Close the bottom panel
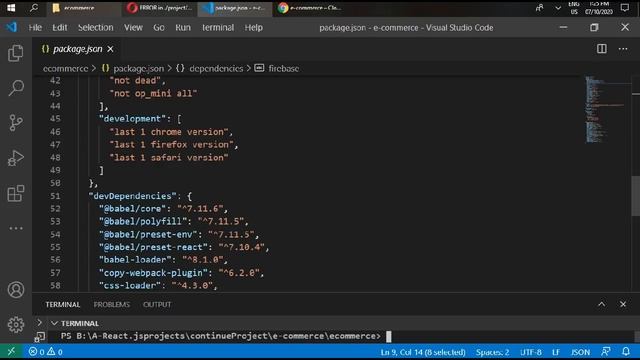 pos(623,304)
